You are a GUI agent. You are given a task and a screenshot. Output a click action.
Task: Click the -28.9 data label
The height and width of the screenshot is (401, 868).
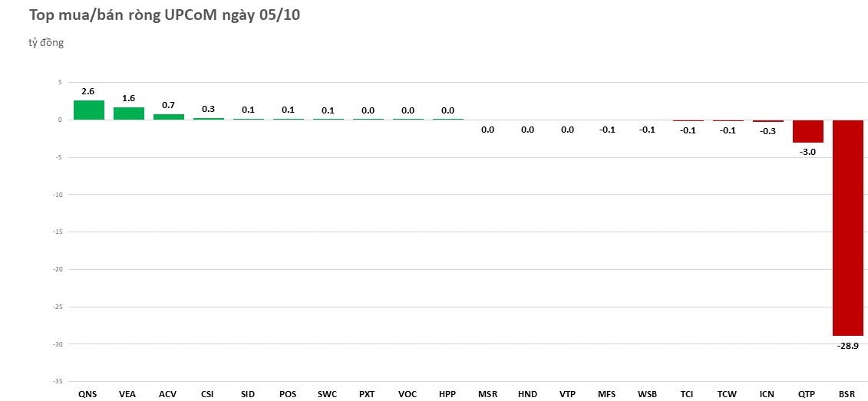coord(847,346)
